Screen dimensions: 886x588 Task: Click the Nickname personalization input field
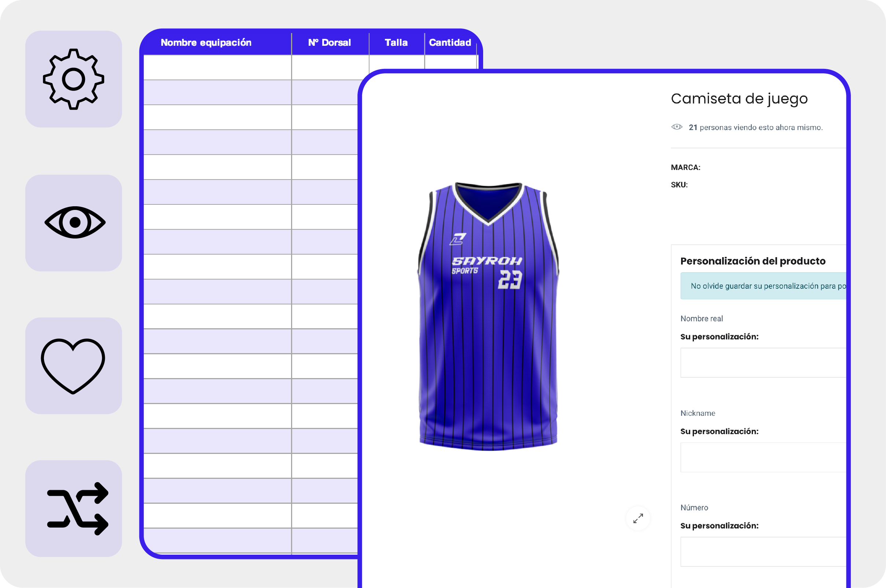763,457
